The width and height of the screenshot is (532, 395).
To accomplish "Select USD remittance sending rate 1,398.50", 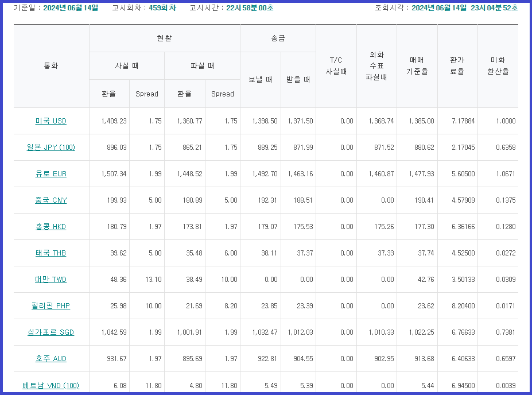I will (x=265, y=121).
